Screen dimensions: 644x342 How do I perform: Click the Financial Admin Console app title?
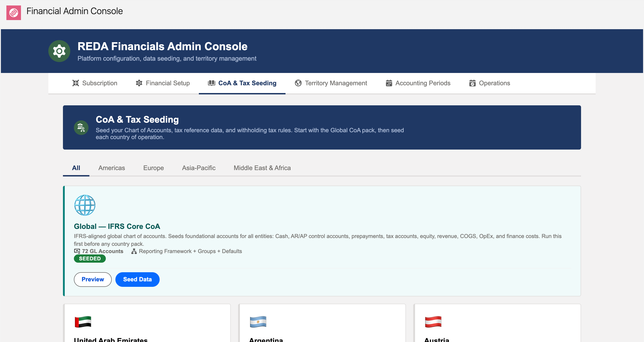(x=75, y=11)
